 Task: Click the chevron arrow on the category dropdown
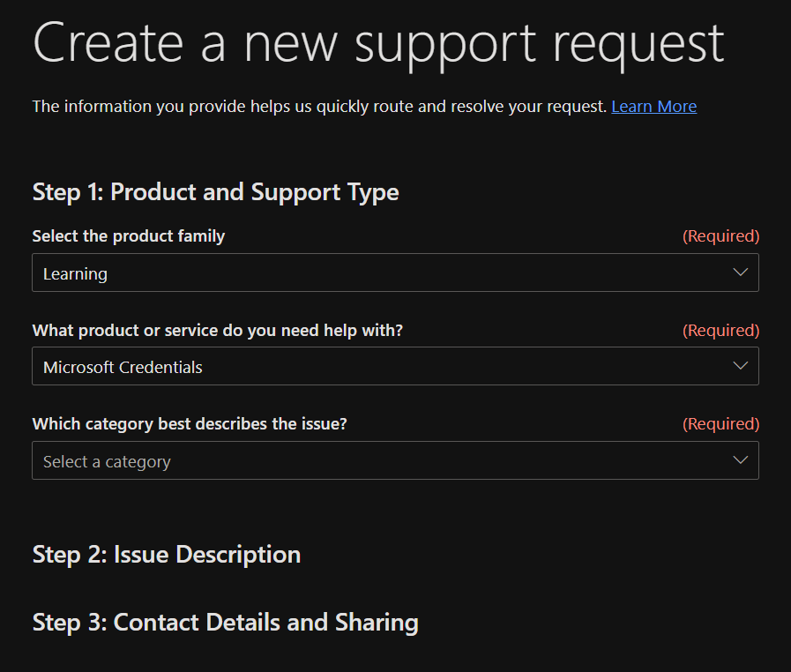tap(741, 461)
